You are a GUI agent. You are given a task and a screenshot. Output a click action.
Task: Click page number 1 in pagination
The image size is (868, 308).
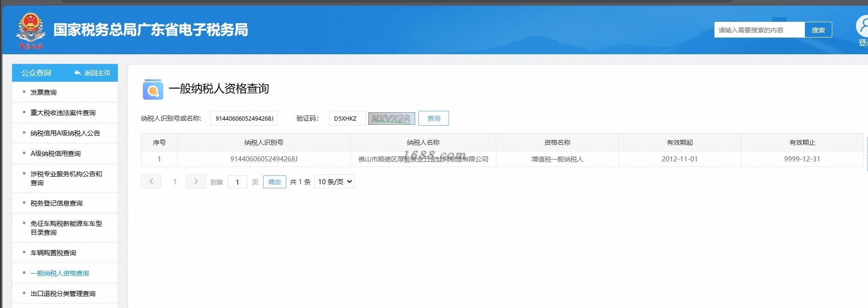[174, 182]
